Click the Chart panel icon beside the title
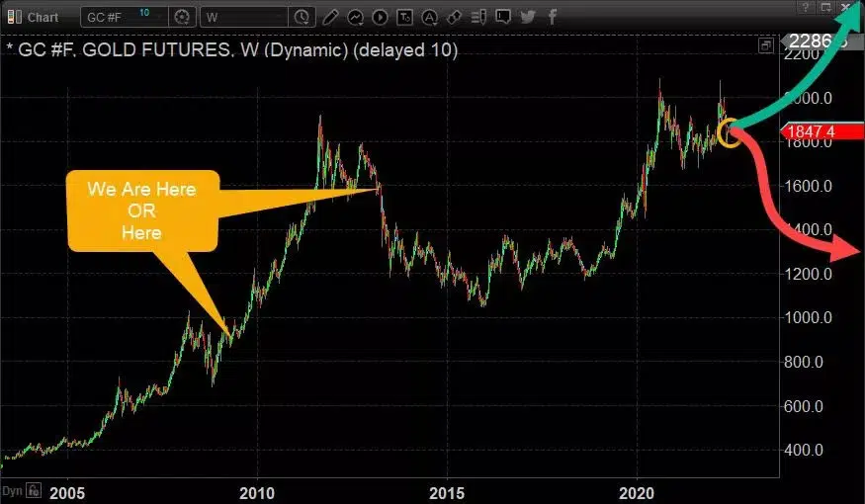The height and width of the screenshot is (504, 865). [15, 17]
